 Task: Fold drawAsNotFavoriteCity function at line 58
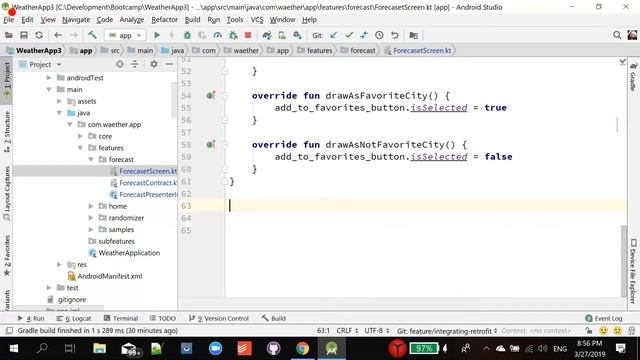click(225, 144)
